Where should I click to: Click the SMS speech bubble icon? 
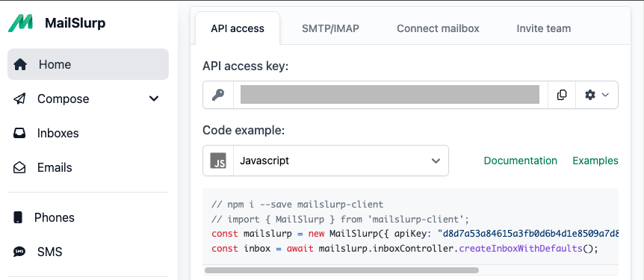click(19, 252)
